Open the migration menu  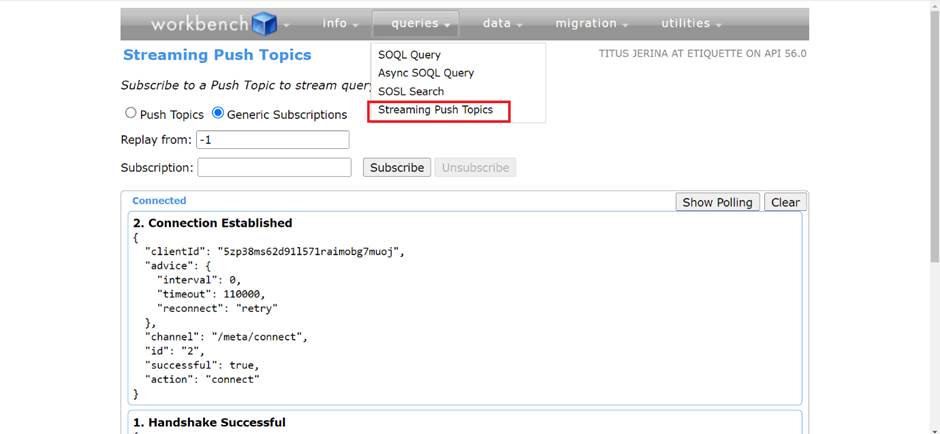coord(592,24)
